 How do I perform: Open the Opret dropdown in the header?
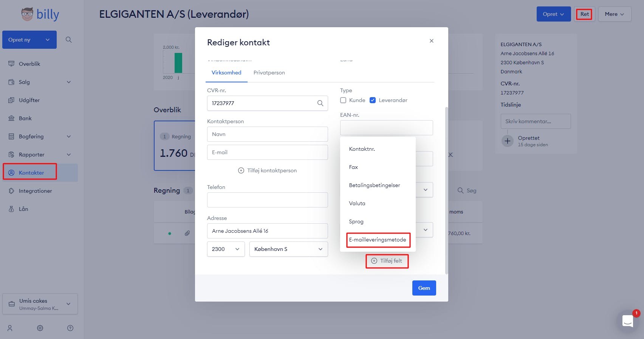[x=554, y=14]
